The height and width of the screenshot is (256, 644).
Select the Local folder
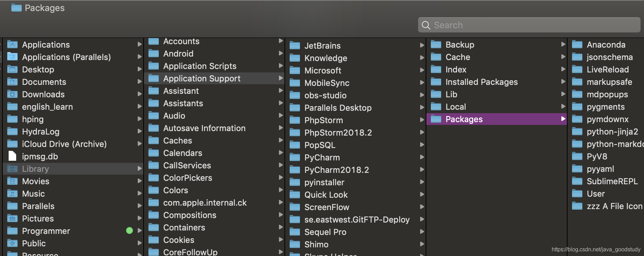pos(497,107)
